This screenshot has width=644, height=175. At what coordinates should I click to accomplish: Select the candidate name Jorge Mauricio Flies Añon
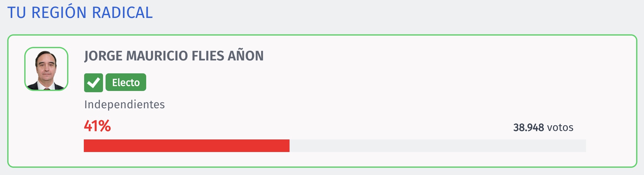[174, 56]
